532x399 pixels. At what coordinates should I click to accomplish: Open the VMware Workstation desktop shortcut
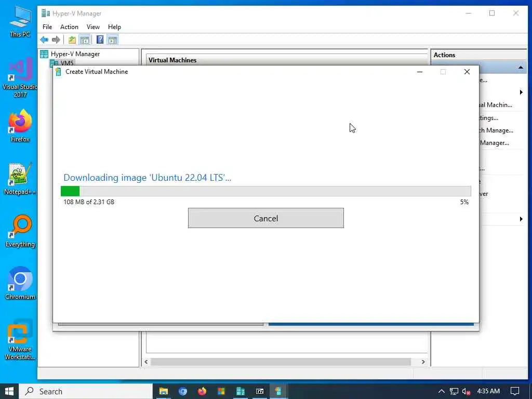(20, 339)
